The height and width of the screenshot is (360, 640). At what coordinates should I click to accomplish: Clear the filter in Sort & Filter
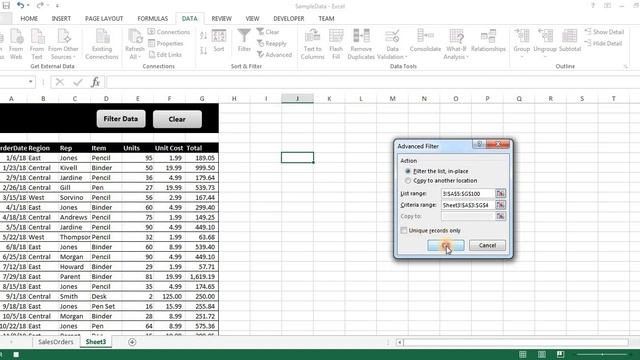pos(268,32)
